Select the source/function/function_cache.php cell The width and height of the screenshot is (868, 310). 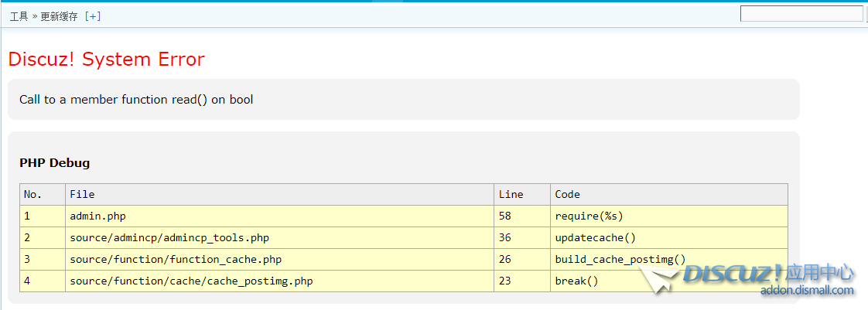point(279,259)
